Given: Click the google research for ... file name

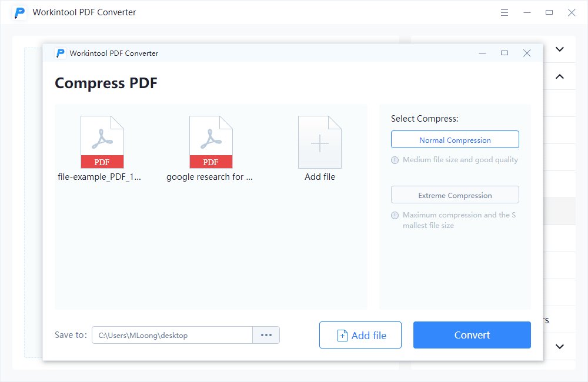Looking at the screenshot, I should [x=210, y=177].
